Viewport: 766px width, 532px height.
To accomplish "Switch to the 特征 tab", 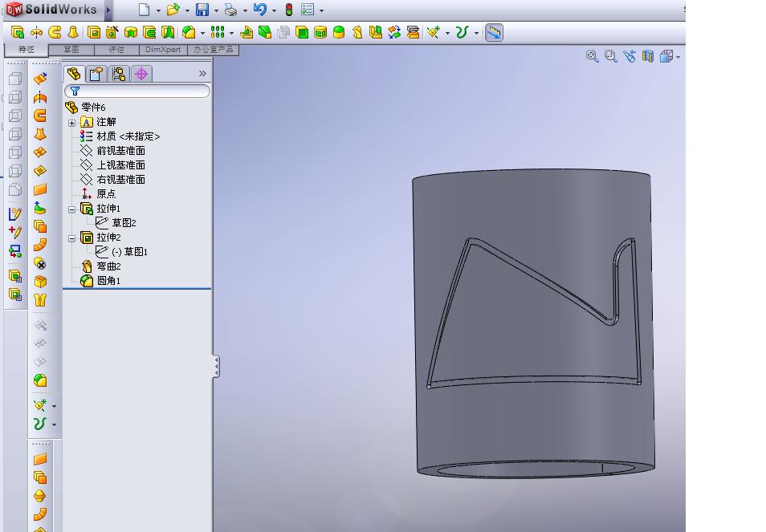I will tap(26, 50).
